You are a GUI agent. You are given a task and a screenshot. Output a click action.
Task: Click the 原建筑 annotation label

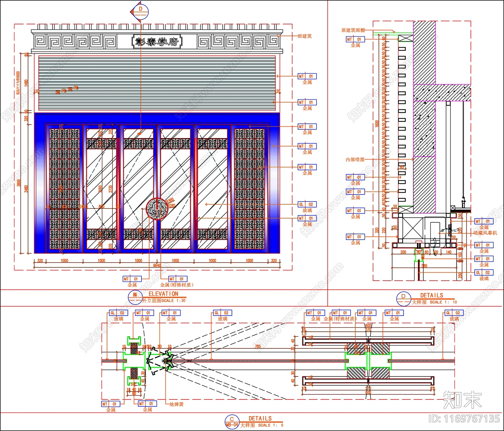[x=305, y=36]
